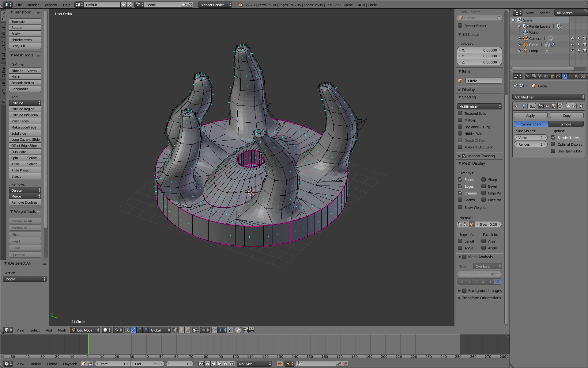Select face selection mode icon
This screenshot has width=588, height=368.
coord(187,330)
